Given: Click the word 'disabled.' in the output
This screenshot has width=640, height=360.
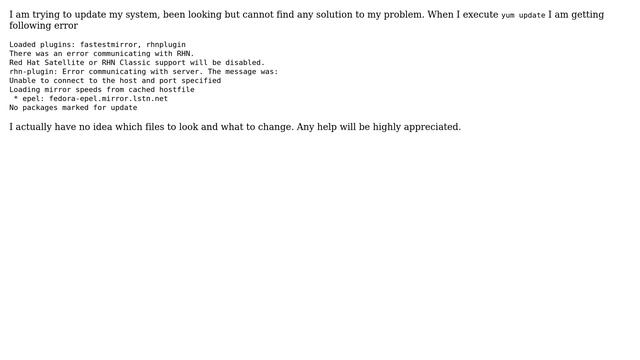Looking at the screenshot, I should [245, 62].
